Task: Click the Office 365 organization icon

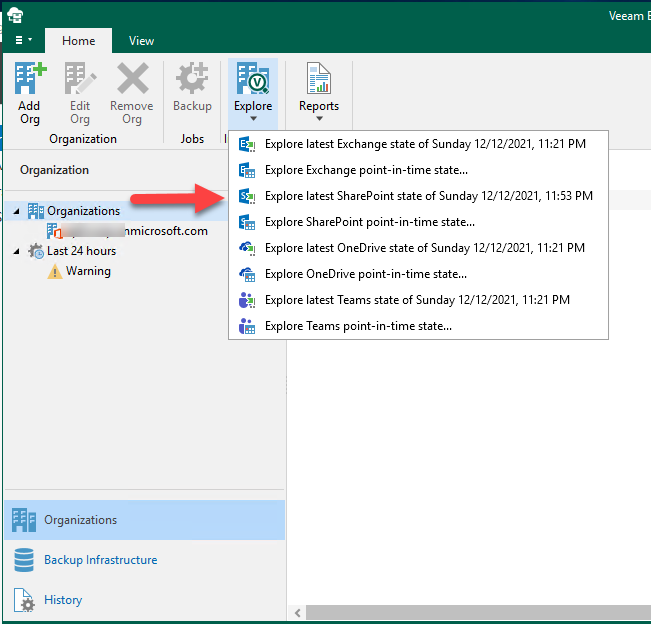Action: (54, 231)
